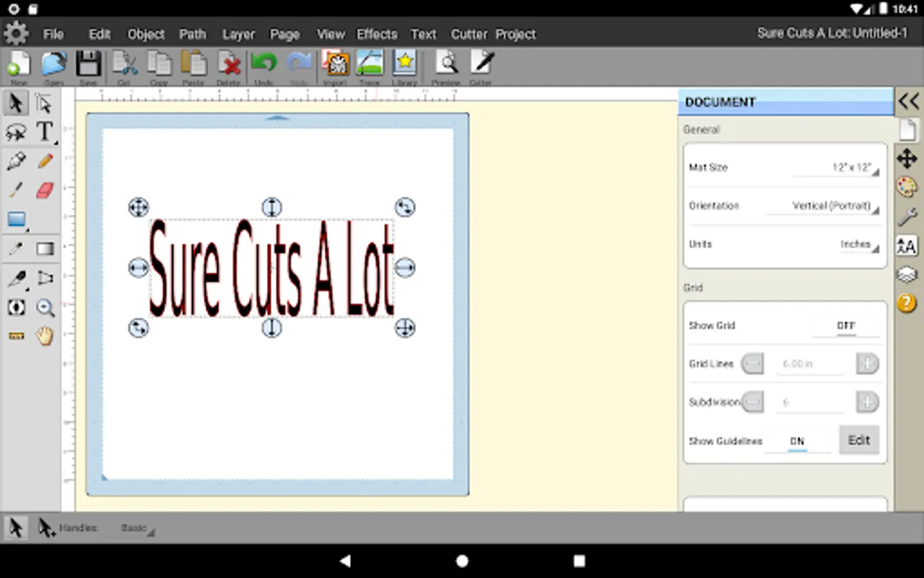Select the Hand pan tool
The image size is (924, 578).
tap(45, 336)
